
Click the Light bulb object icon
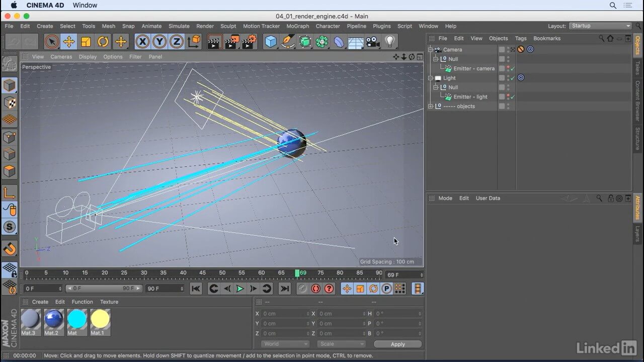[390, 42]
